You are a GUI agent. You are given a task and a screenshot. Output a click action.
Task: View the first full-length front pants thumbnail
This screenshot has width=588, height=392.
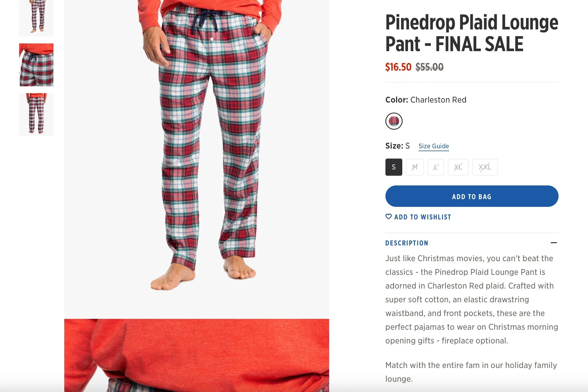(36, 18)
